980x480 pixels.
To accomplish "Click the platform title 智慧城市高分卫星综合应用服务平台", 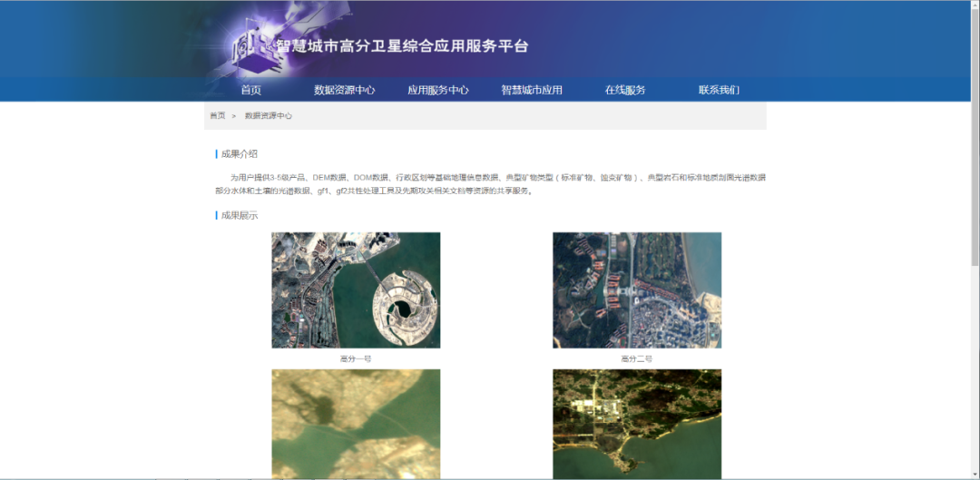I will point(402,46).
